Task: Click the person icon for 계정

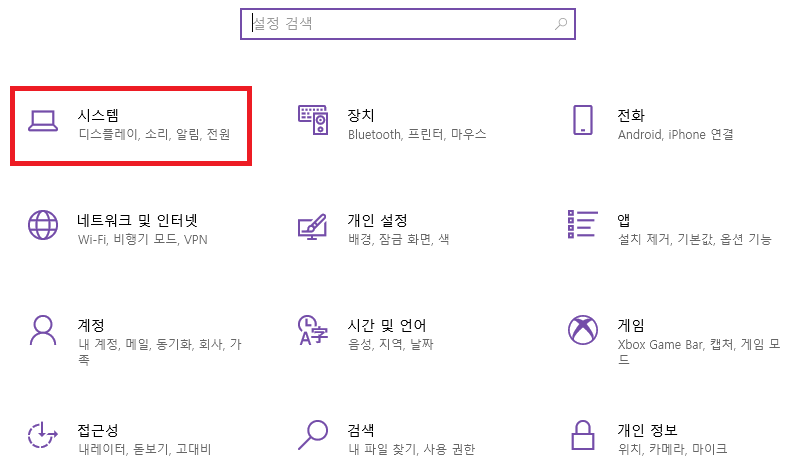Action: [43, 330]
